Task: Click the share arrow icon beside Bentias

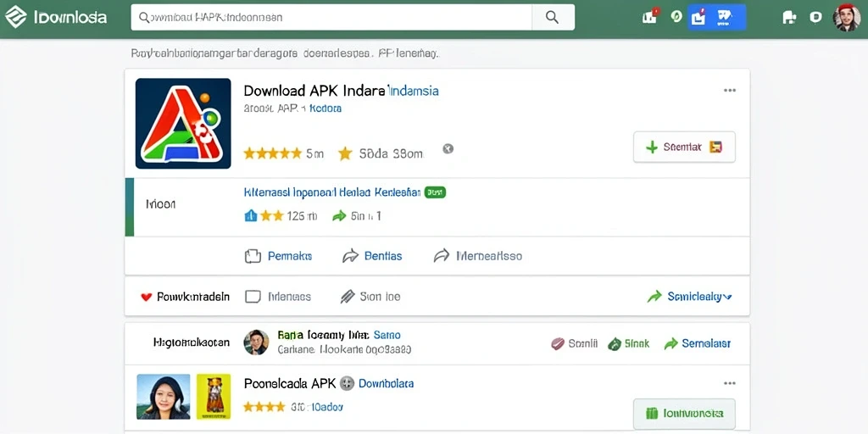Action: click(x=350, y=256)
